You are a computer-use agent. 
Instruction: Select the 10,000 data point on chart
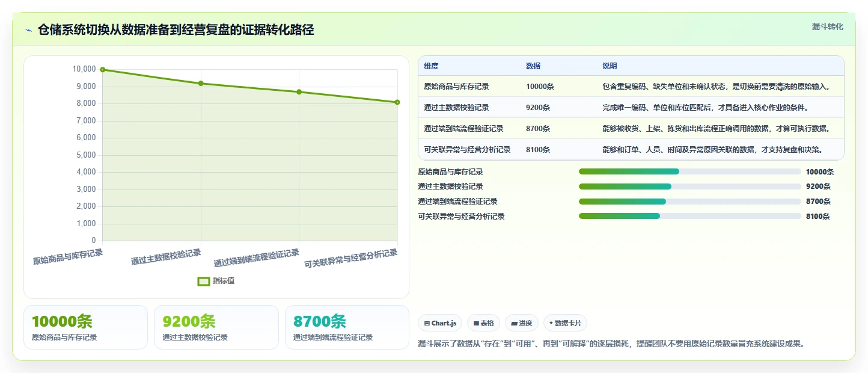[103, 70]
